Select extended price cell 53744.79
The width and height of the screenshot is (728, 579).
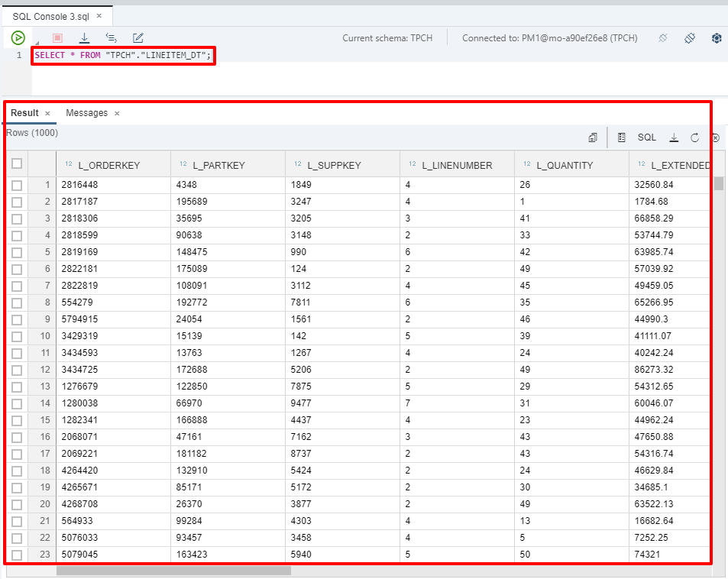pos(669,235)
